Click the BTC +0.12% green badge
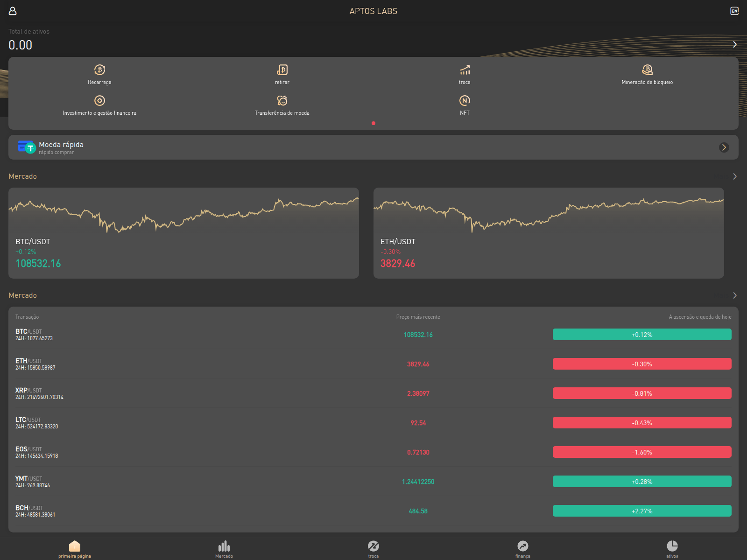Screen dimensions: 747x560 642,335
